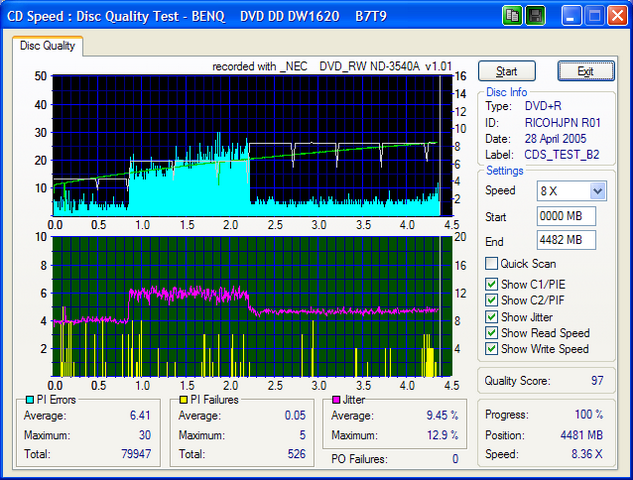This screenshot has width=633, height=480.
Task: Click the PO Failures value 0
Action: point(455,459)
